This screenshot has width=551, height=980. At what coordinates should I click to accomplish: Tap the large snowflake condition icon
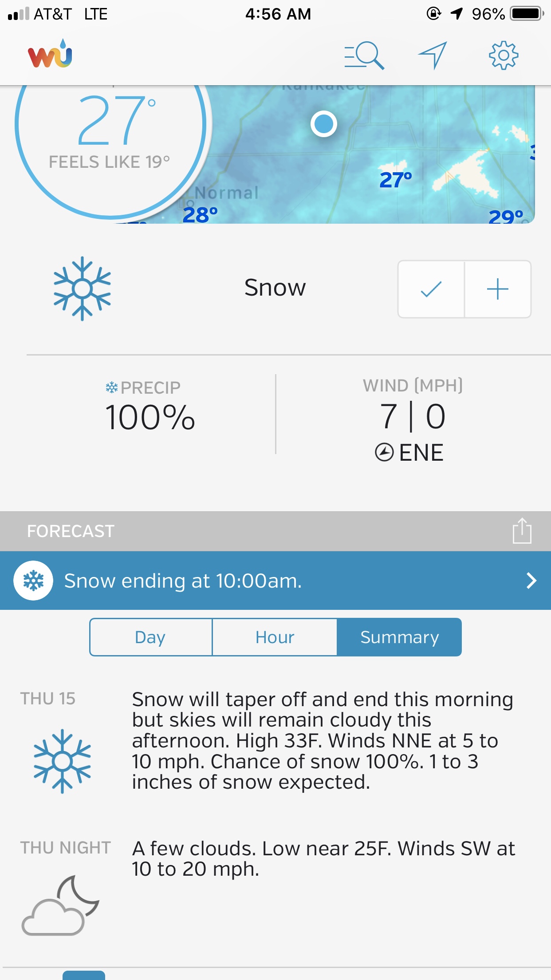[x=82, y=288]
